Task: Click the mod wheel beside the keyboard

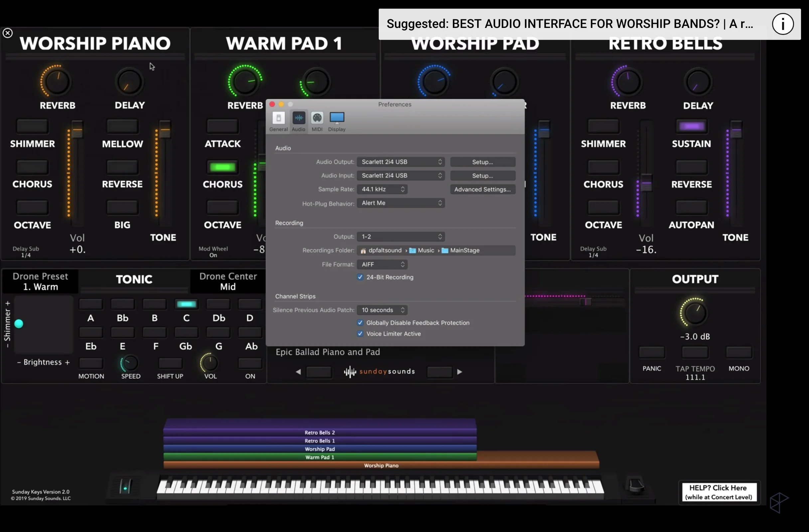Action: [125, 486]
